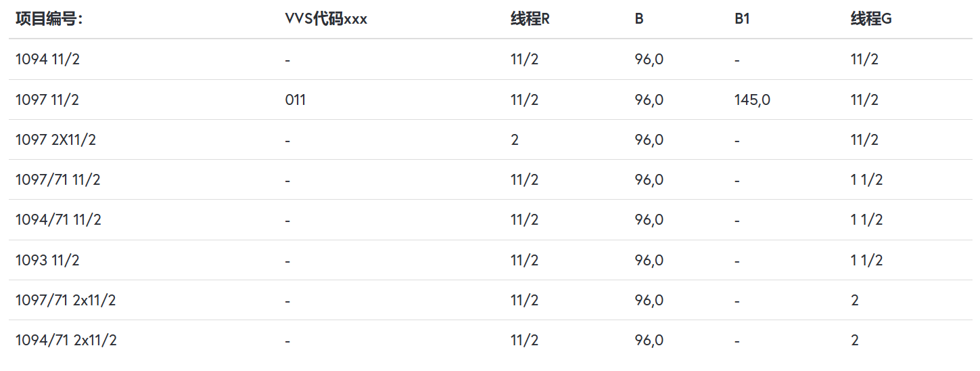The image size is (980, 371).
Task: Click 线程R value 2 in 1097 2X11/2 row
Action: (515, 140)
